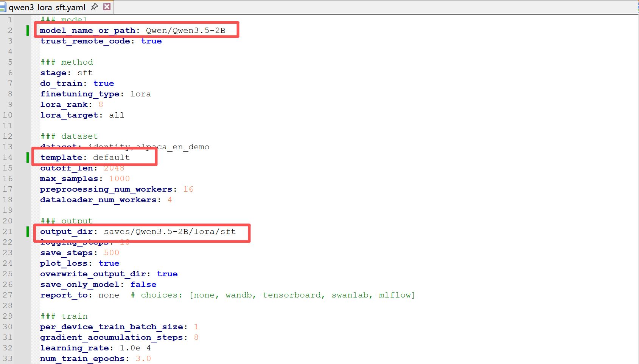Image resolution: width=639 pixels, height=364 pixels.
Task: Click line number 14 in gutter
Action: coord(8,158)
